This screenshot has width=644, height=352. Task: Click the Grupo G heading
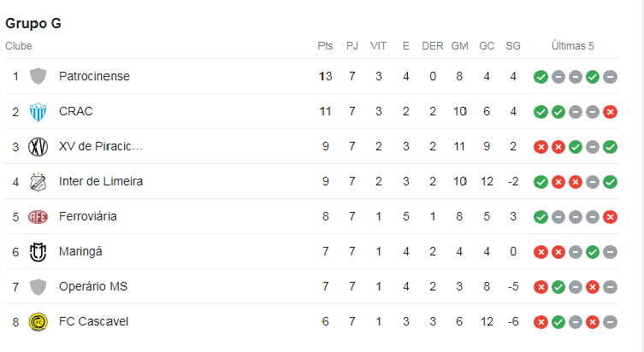point(33,23)
